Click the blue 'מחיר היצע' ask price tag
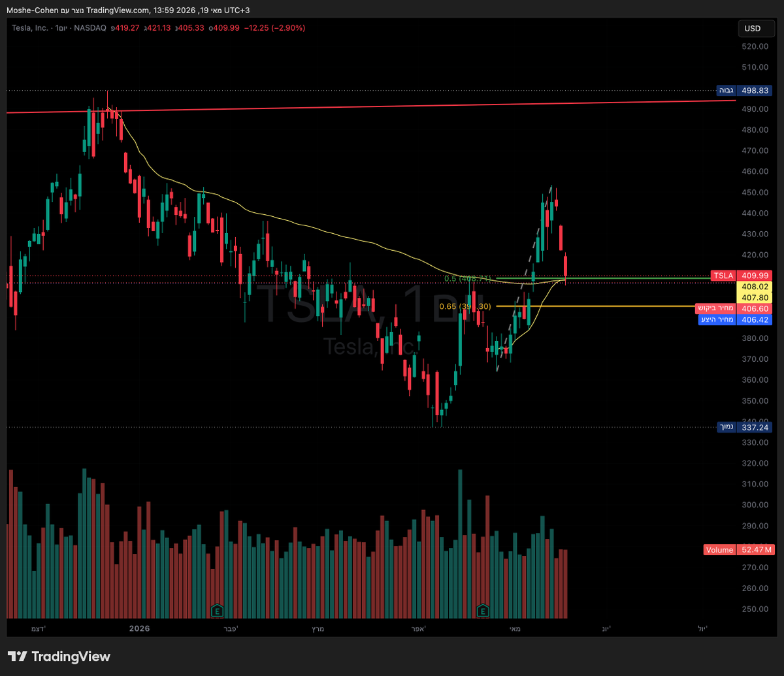This screenshot has width=784, height=676. pos(717,319)
